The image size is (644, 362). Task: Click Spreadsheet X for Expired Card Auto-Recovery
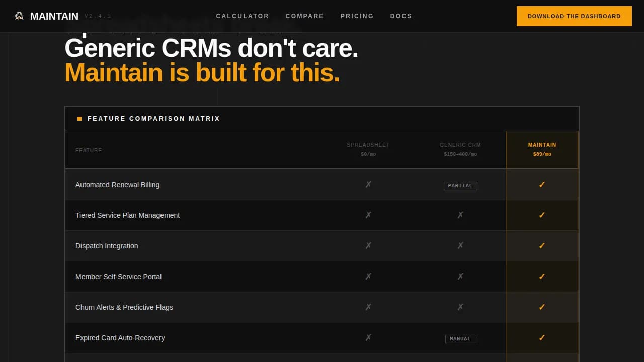[x=368, y=338]
